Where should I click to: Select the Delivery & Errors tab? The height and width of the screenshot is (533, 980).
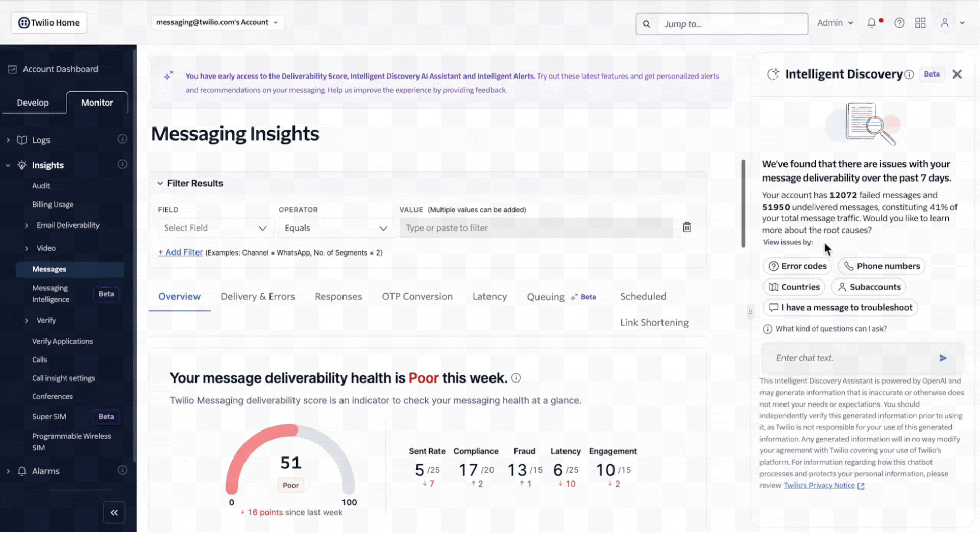[x=258, y=297]
